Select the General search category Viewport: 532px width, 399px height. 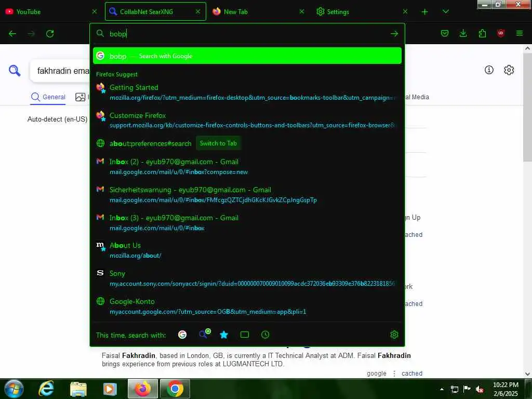point(48,97)
